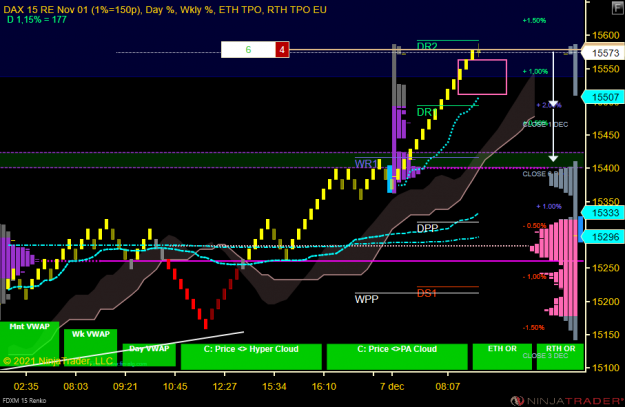The width and height of the screenshot is (625, 407).
Task: Click the C: Price <>PA Cloud box
Action: point(397,356)
